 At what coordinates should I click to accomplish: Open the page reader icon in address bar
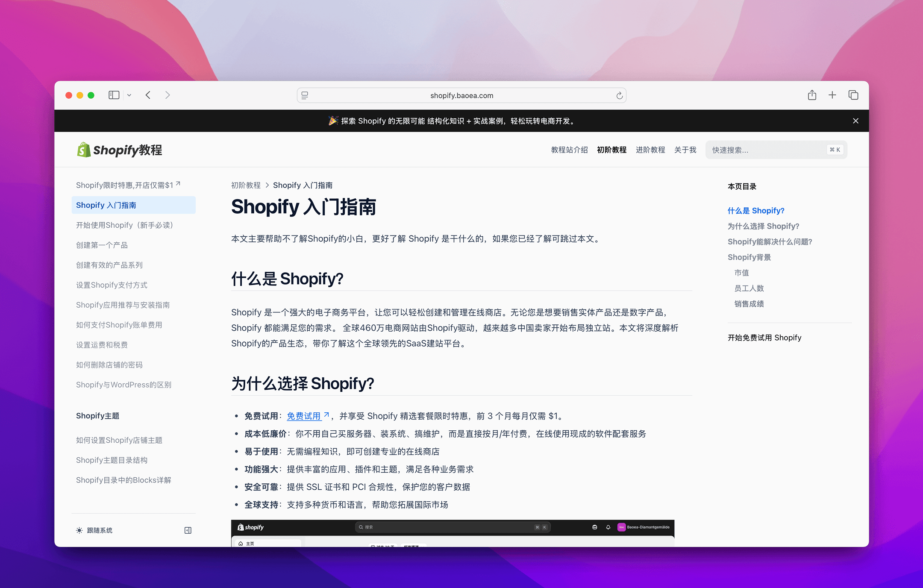click(x=305, y=95)
